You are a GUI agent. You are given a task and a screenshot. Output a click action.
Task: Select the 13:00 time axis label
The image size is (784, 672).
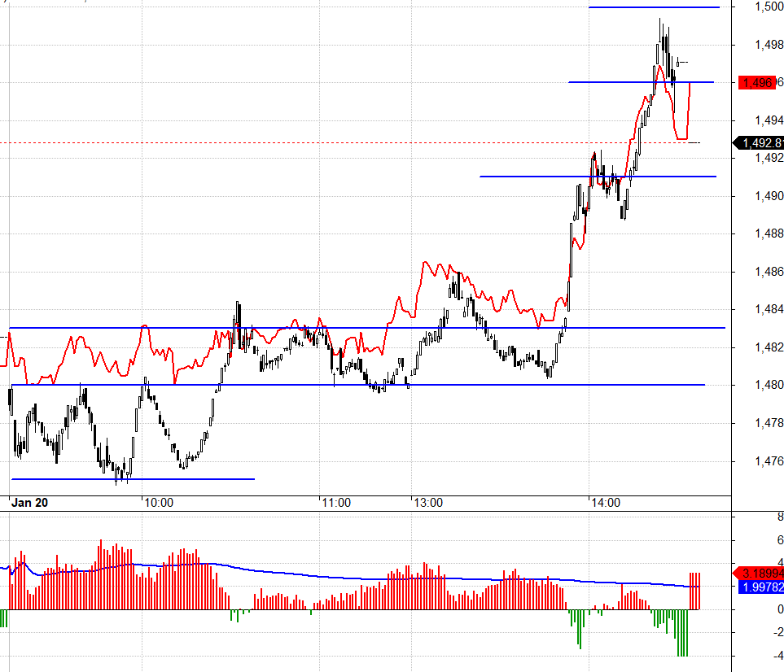[428, 503]
